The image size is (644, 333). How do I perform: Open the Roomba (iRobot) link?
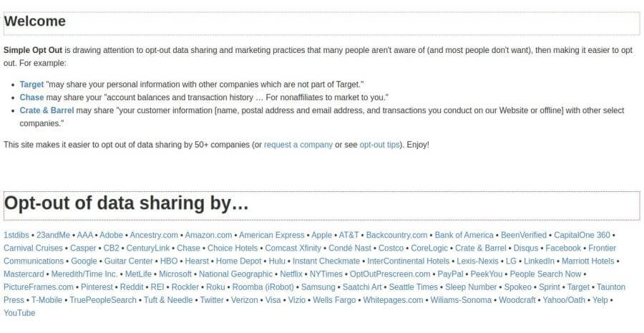click(x=263, y=287)
